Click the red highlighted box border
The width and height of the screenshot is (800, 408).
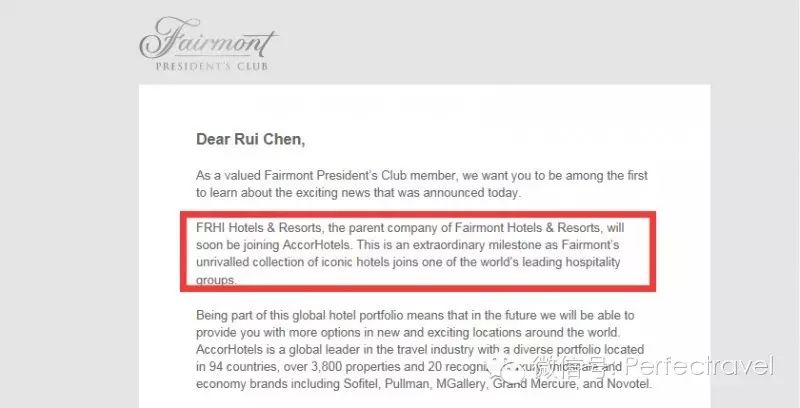click(x=418, y=215)
